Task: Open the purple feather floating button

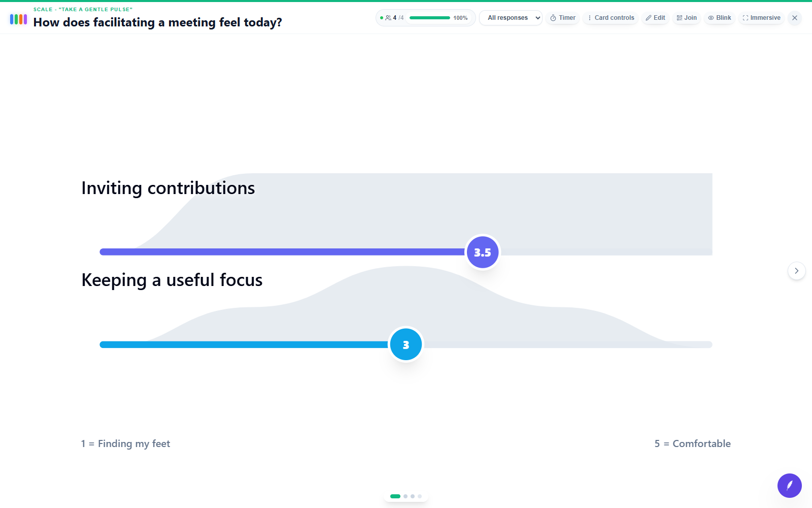Action: (x=790, y=486)
